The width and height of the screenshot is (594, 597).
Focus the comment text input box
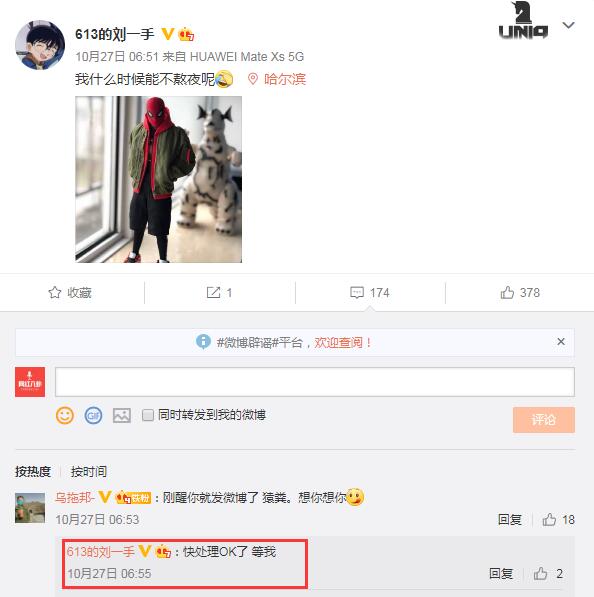point(315,382)
